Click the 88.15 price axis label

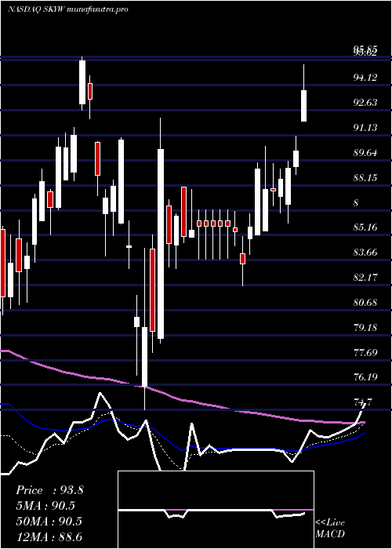[x=365, y=178]
